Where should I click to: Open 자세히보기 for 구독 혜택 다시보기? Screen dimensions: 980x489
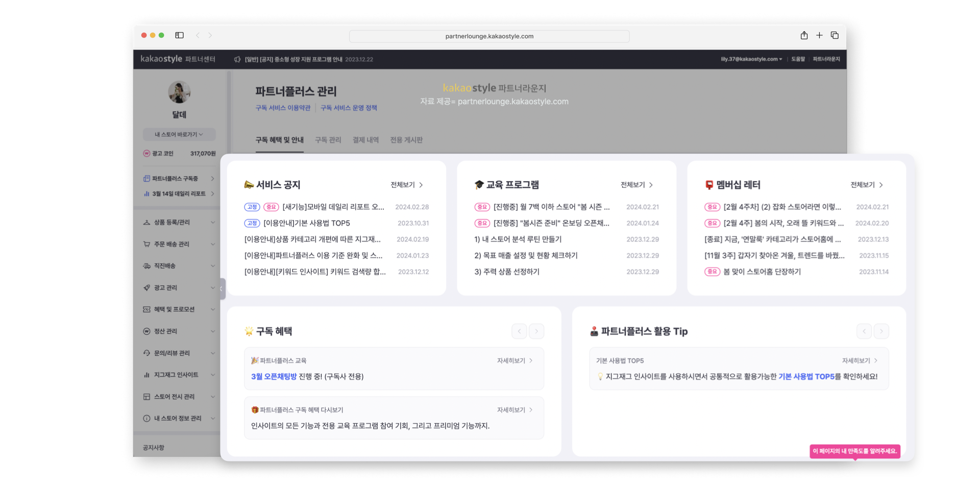[x=515, y=410]
